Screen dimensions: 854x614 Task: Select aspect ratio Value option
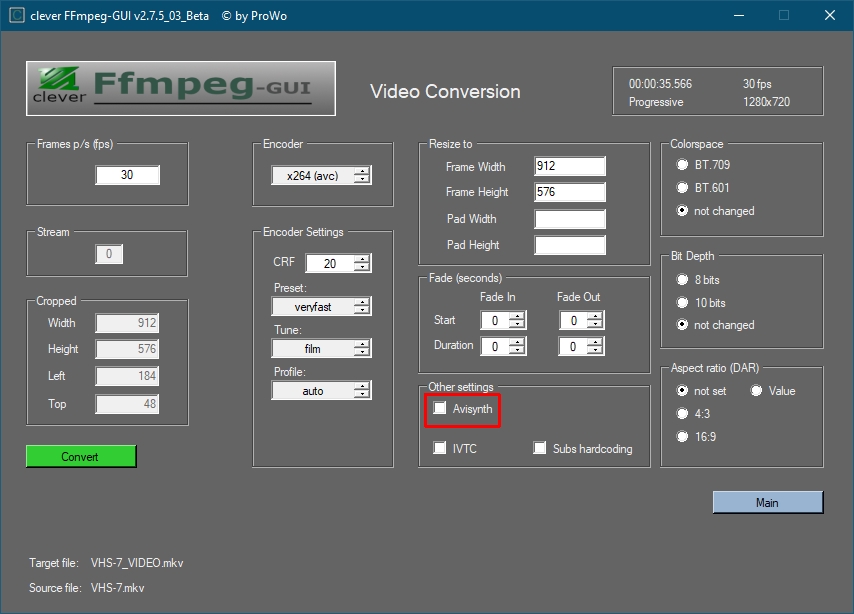(756, 391)
